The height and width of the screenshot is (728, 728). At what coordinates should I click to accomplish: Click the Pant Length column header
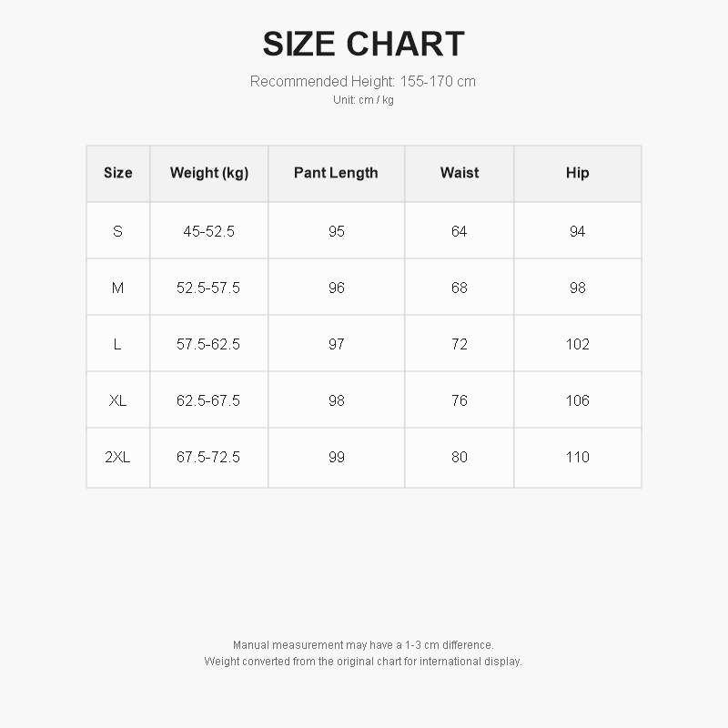336,173
